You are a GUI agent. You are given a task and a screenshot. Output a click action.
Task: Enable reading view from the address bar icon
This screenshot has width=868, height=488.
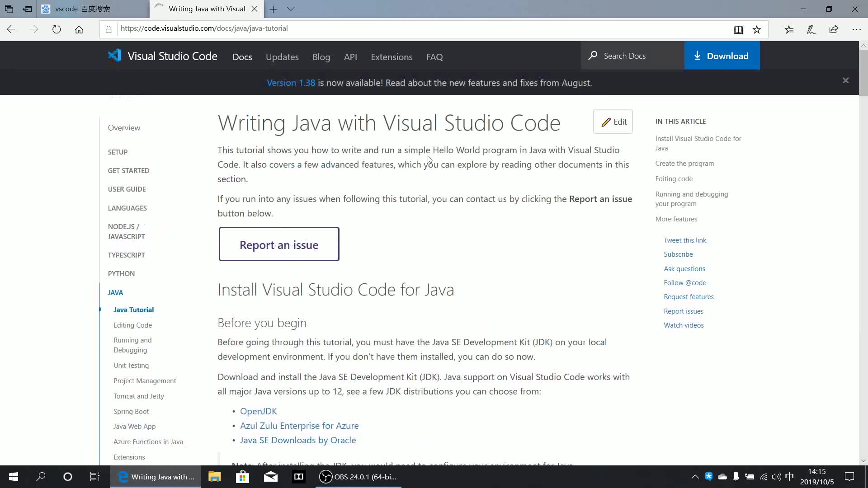[738, 29]
